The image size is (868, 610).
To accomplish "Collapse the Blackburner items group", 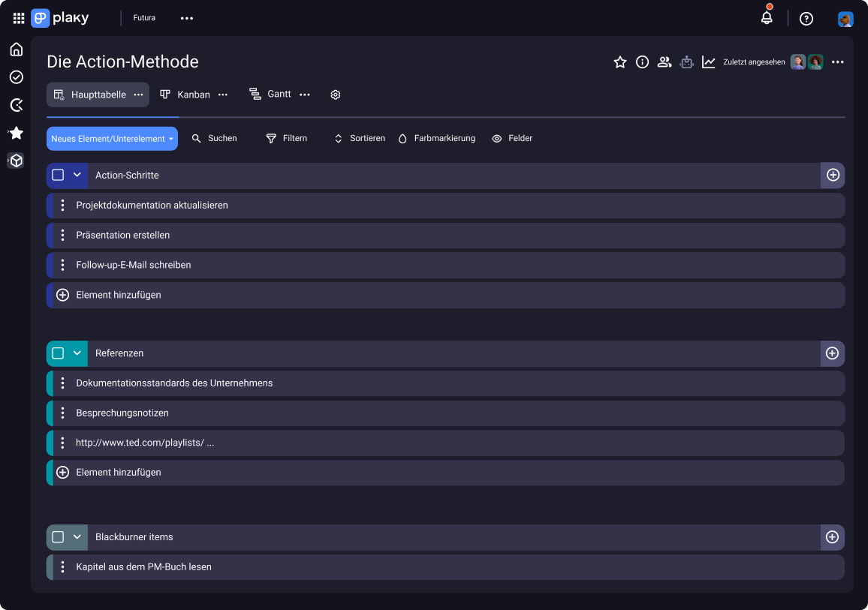I will 77,537.
